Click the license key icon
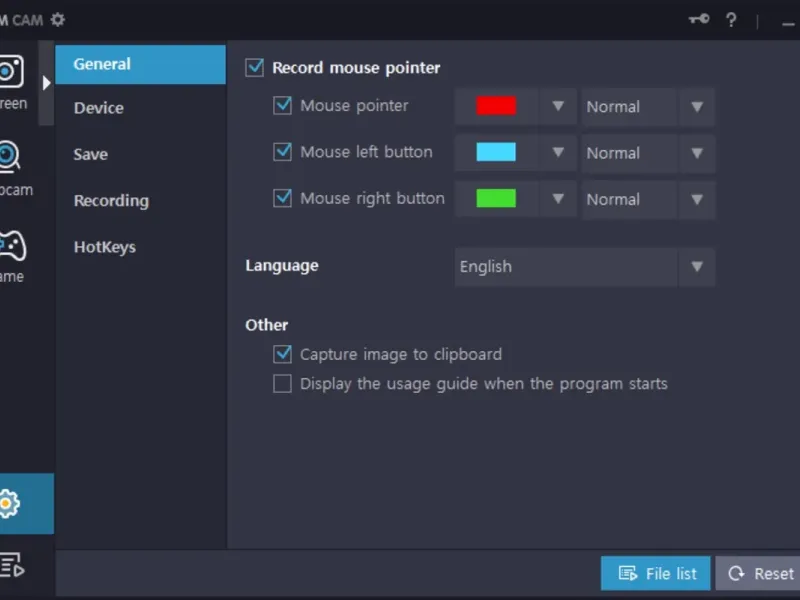Screen dimensions: 800x600 [x=699, y=19]
